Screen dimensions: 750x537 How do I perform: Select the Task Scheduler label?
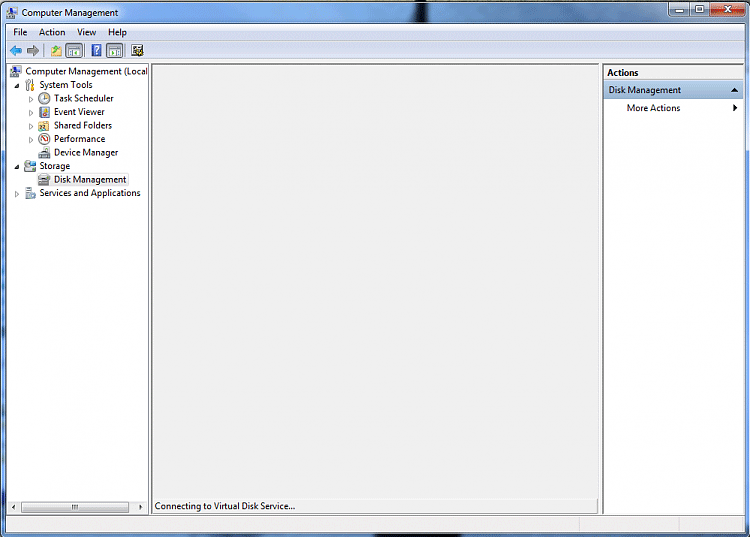(84, 98)
